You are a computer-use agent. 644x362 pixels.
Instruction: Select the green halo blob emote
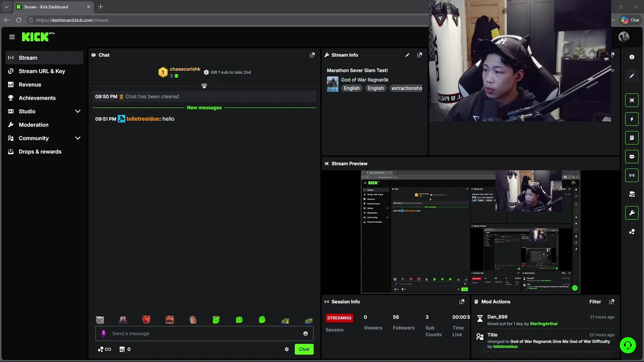pyautogui.click(x=216, y=320)
